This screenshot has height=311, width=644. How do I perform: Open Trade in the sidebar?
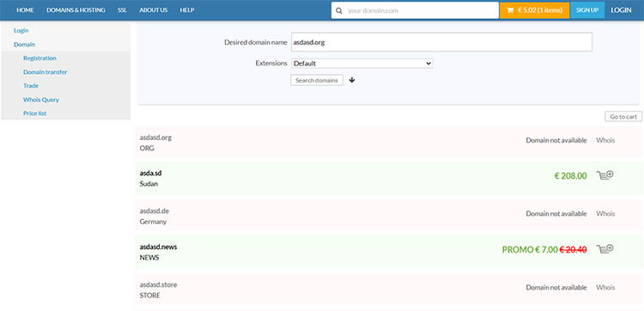coord(31,86)
